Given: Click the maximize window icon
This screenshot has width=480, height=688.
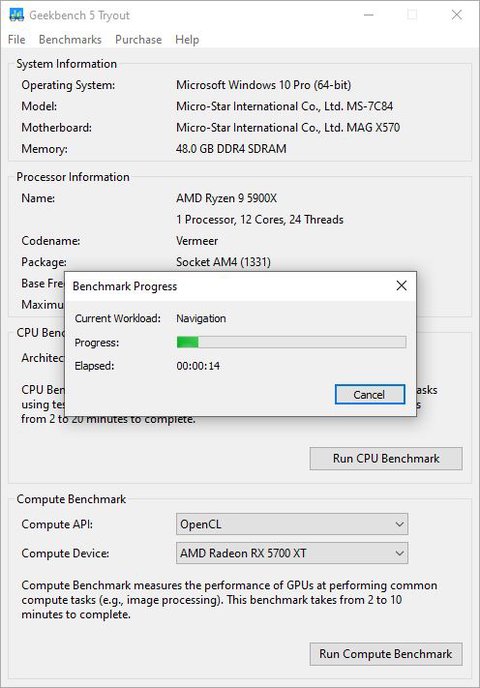Looking at the screenshot, I should 412,15.
